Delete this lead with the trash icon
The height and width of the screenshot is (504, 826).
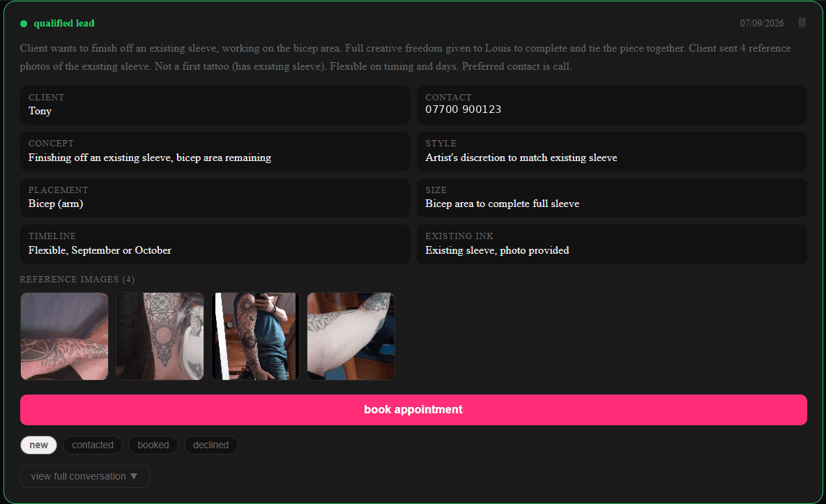[802, 22]
